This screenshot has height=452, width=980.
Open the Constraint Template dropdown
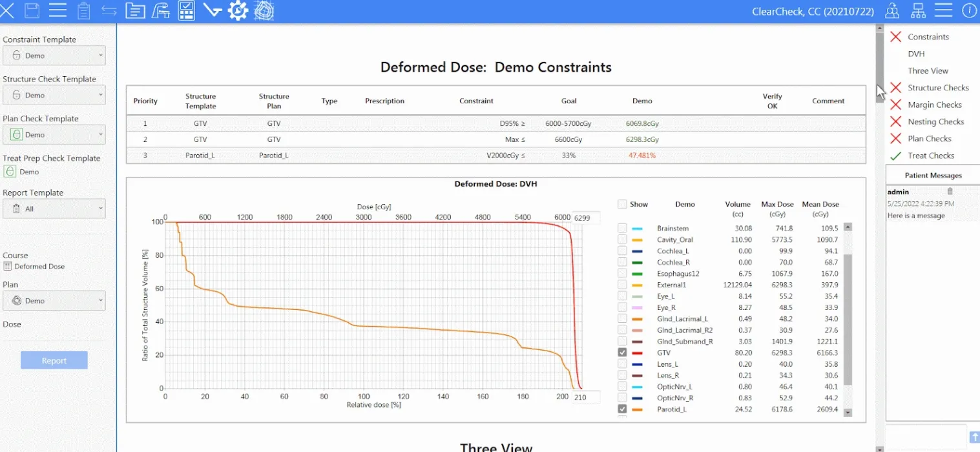(x=54, y=55)
